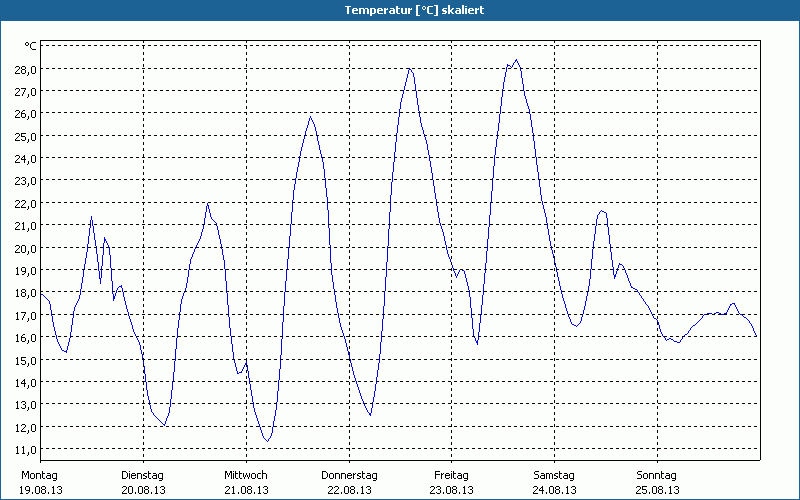Select the 11,0 y-axis label

pyautogui.click(x=25, y=449)
